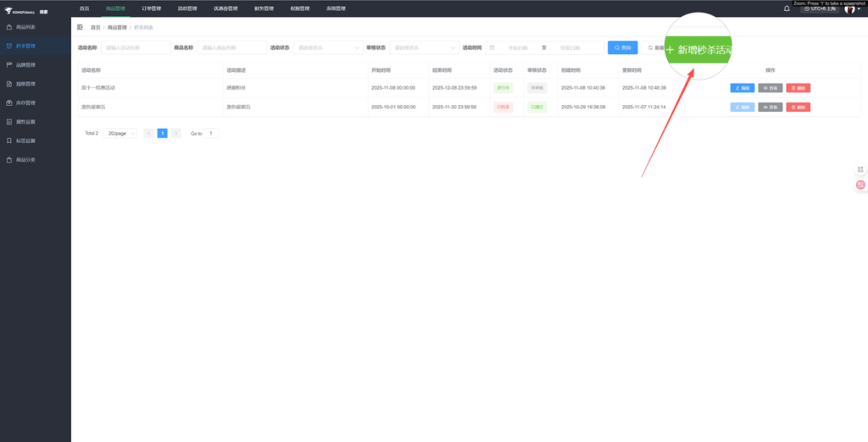
Task: Switch to the 财务管理 top menu
Action: click(264, 8)
